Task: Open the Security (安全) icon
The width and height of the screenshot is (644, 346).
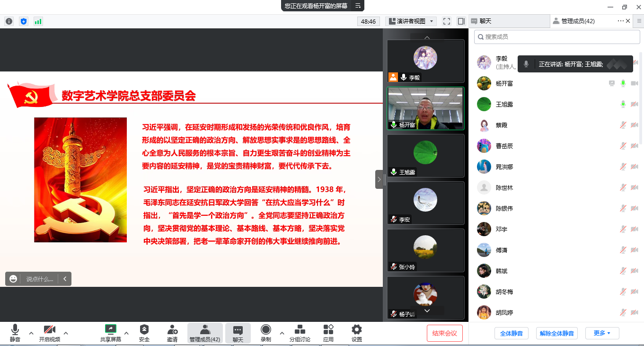Action: 144,333
